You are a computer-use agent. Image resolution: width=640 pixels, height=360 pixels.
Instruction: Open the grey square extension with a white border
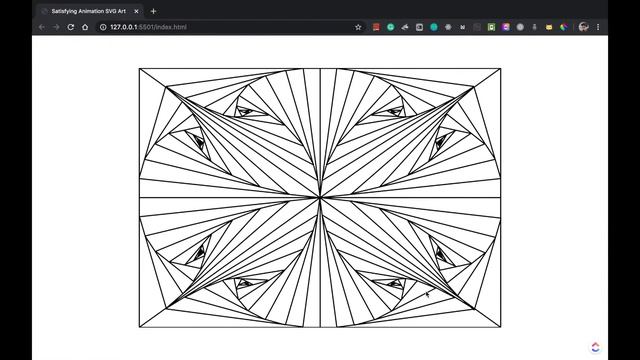(x=419, y=27)
